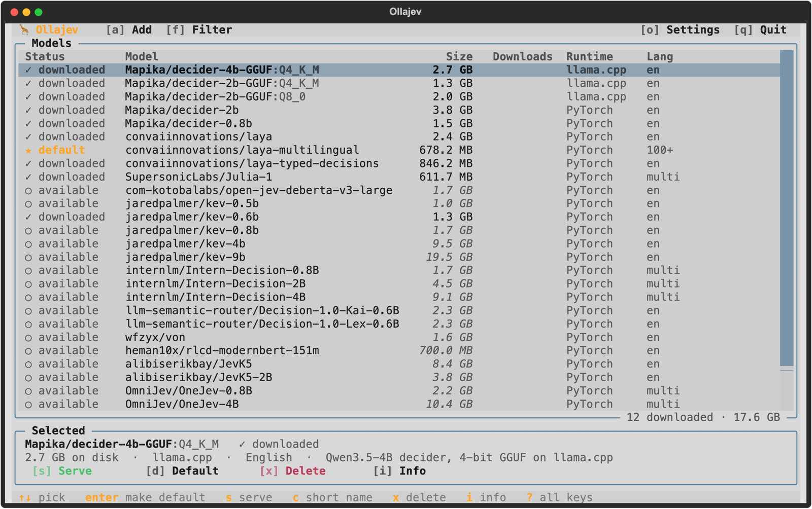Click the circle icon next to wfzyx/von
The width and height of the screenshot is (812, 509).
(x=28, y=338)
